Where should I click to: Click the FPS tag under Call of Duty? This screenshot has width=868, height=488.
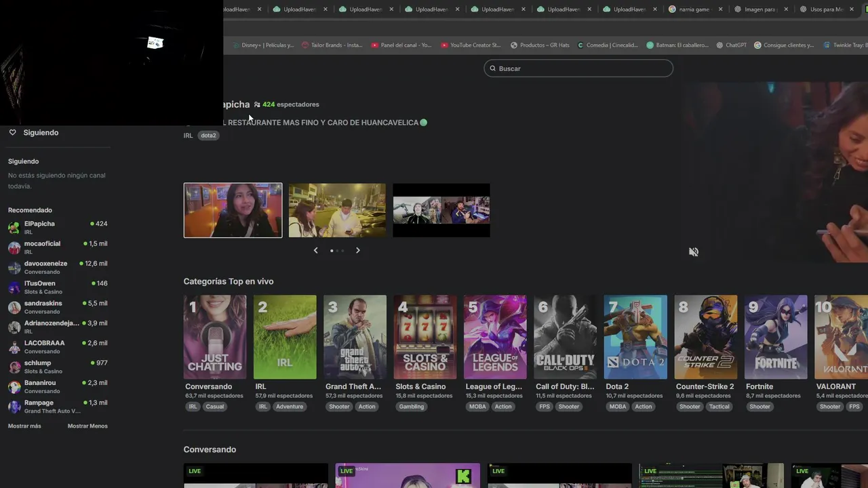545,407
